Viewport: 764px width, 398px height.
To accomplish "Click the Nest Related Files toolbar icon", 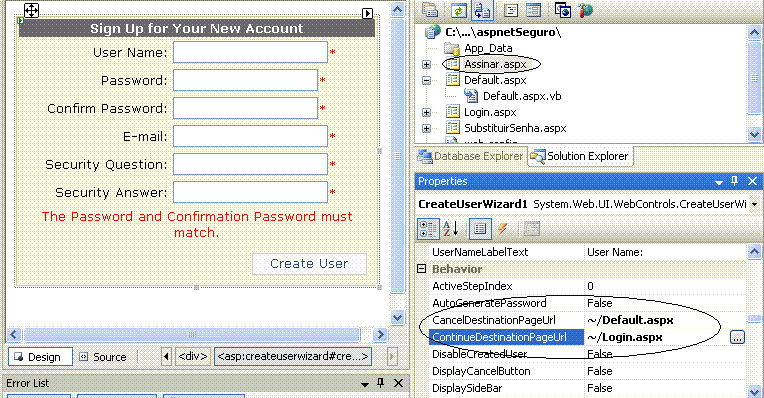I will click(x=482, y=10).
